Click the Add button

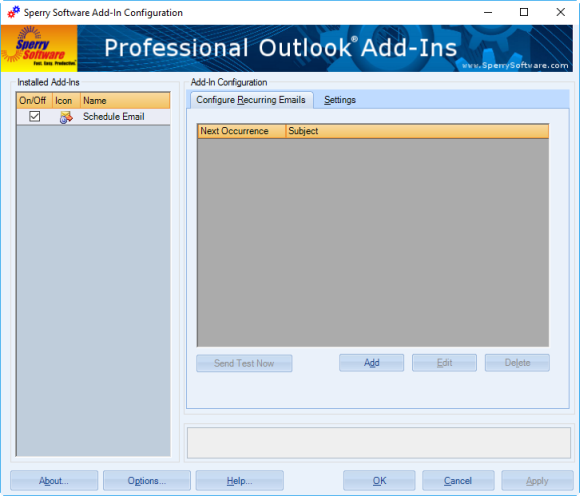point(371,363)
